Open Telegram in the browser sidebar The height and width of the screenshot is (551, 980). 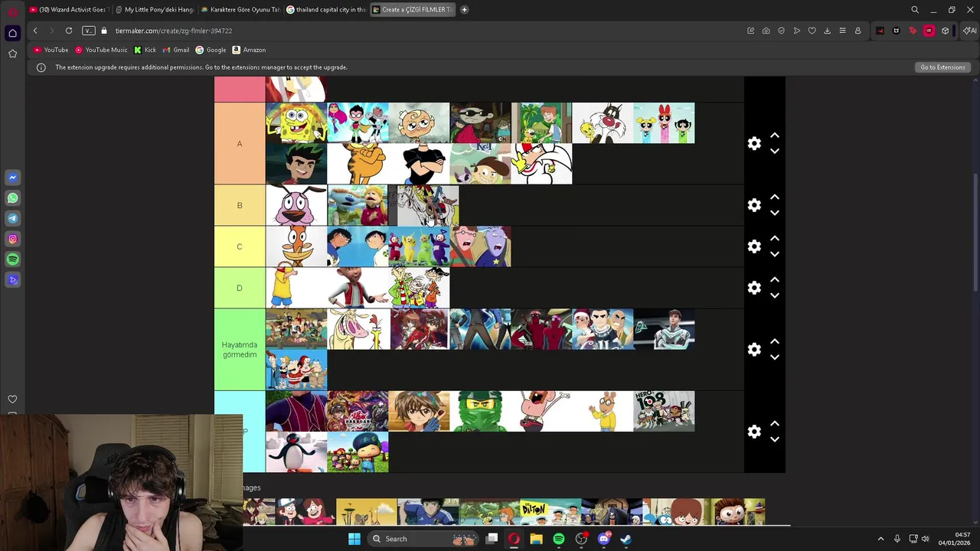pos(12,219)
